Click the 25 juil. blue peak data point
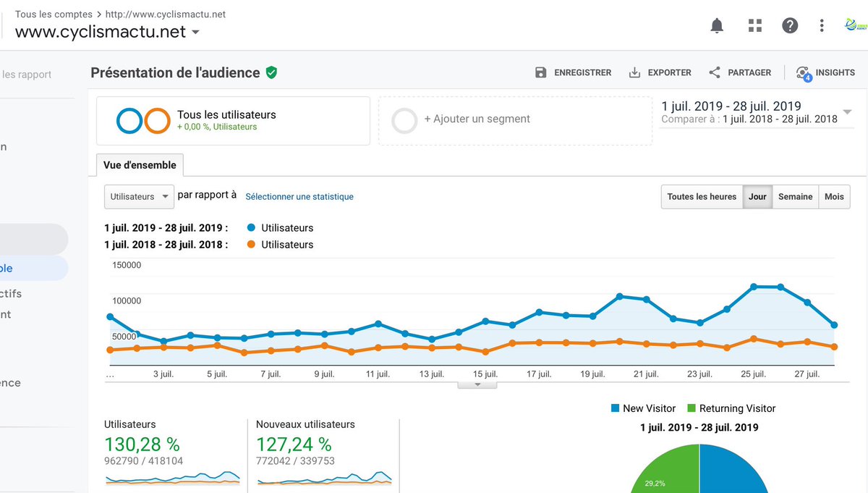Screen dimensions: 868x493 click(x=754, y=287)
